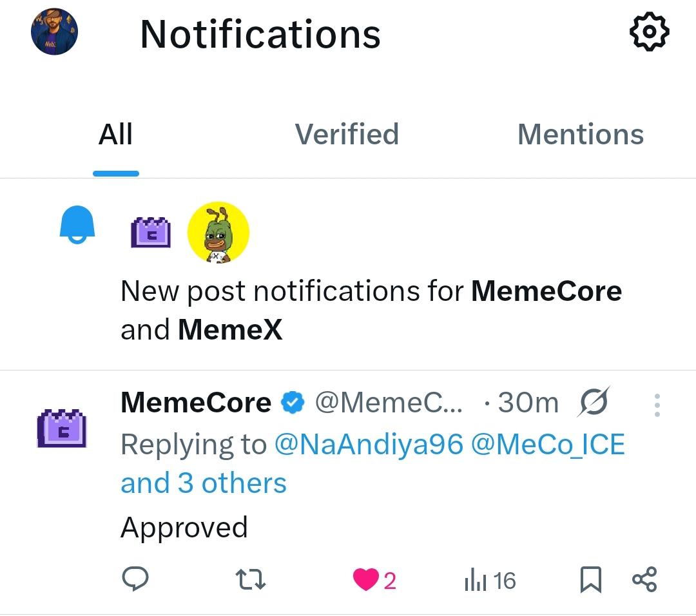Unlike the MemeCore post
This screenshot has height=616, width=696.
[x=365, y=579]
